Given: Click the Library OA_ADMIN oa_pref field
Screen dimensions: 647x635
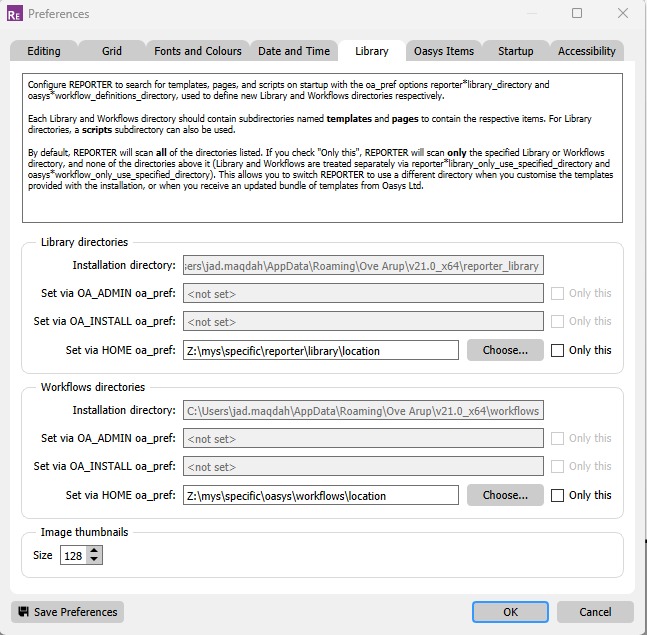Looking at the screenshot, I should (363, 293).
